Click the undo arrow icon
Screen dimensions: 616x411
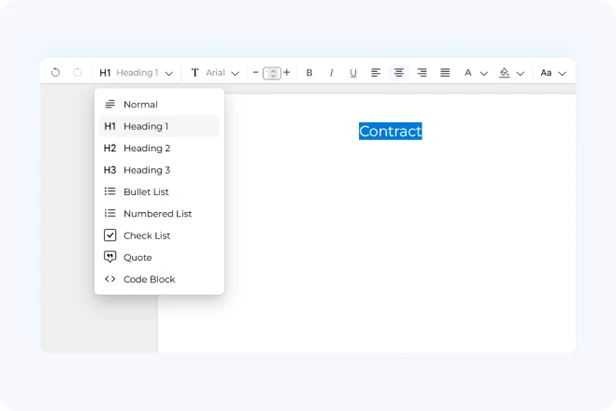(x=55, y=73)
